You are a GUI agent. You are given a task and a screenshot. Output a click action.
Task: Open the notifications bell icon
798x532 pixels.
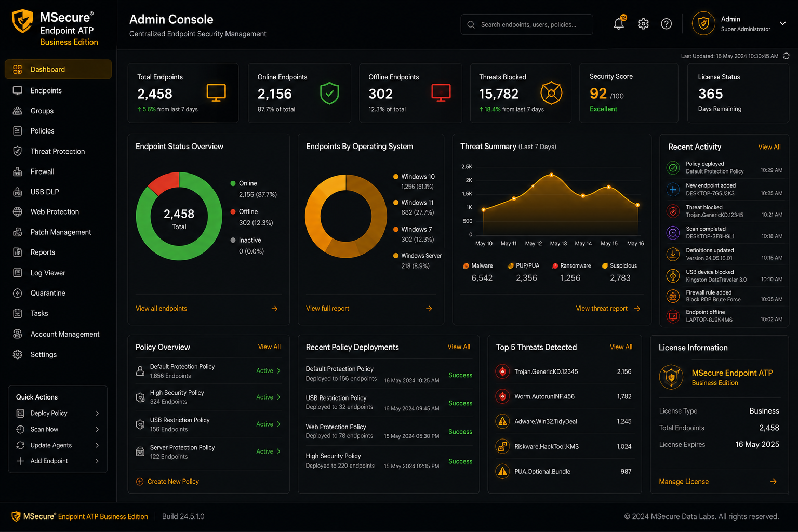pos(619,24)
